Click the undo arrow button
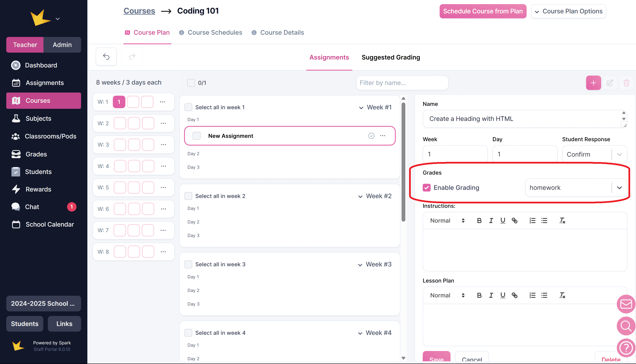The height and width of the screenshot is (364, 636). coord(106,57)
